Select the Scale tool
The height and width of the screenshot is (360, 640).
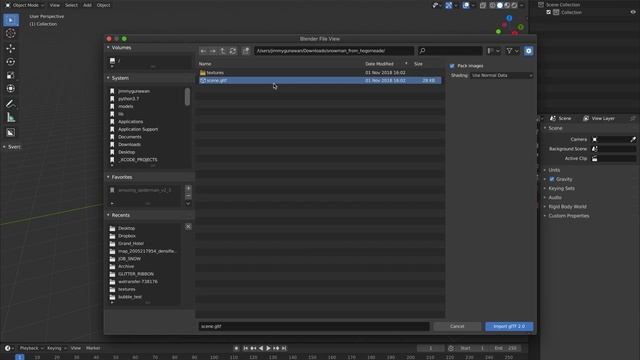(x=11, y=75)
